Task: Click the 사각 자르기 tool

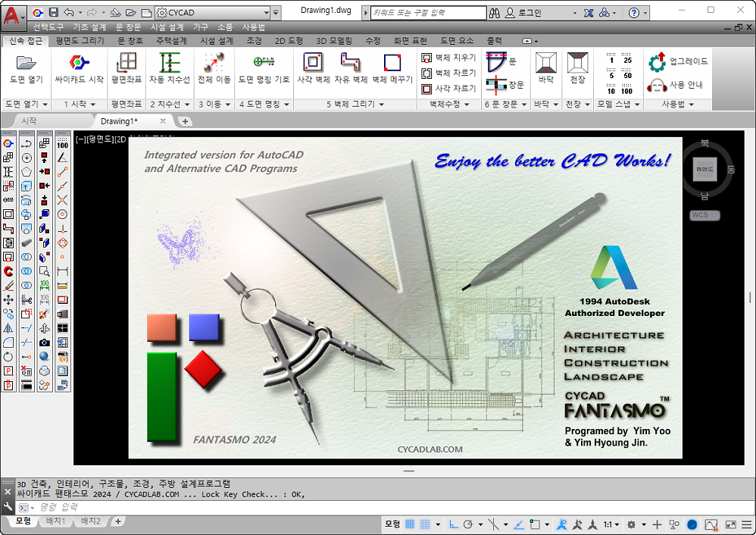Action: click(x=448, y=89)
